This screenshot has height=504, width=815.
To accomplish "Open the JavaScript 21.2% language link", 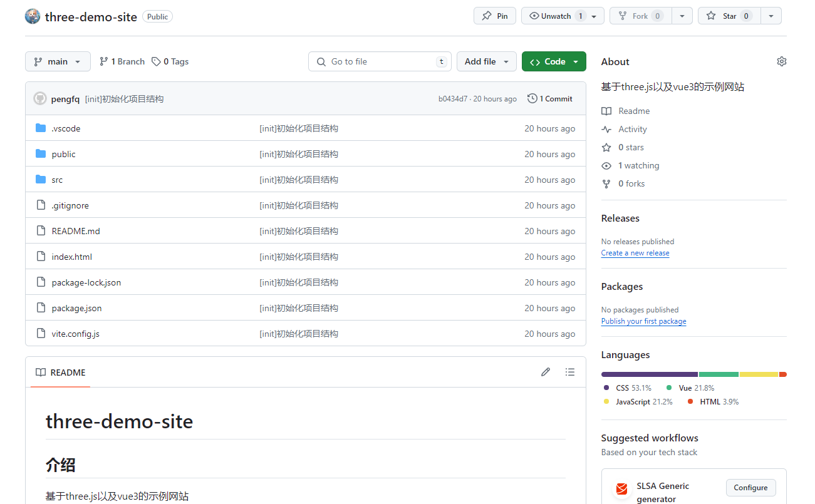I will point(638,402).
